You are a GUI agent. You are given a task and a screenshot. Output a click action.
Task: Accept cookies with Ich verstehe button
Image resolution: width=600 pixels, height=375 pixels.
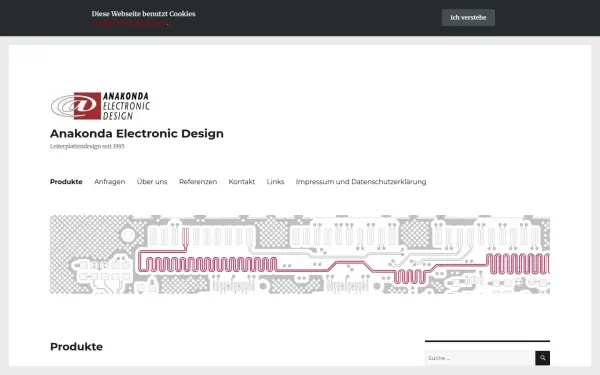[x=468, y=18]
